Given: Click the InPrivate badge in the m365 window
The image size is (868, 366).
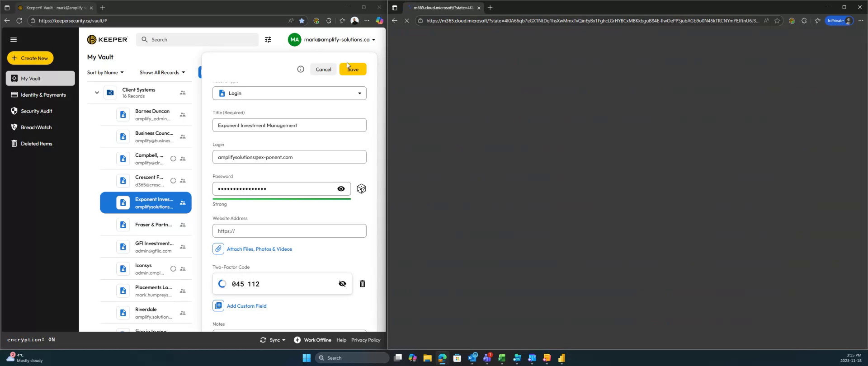Looking at the screenshot, I should (x=839, y=21).
